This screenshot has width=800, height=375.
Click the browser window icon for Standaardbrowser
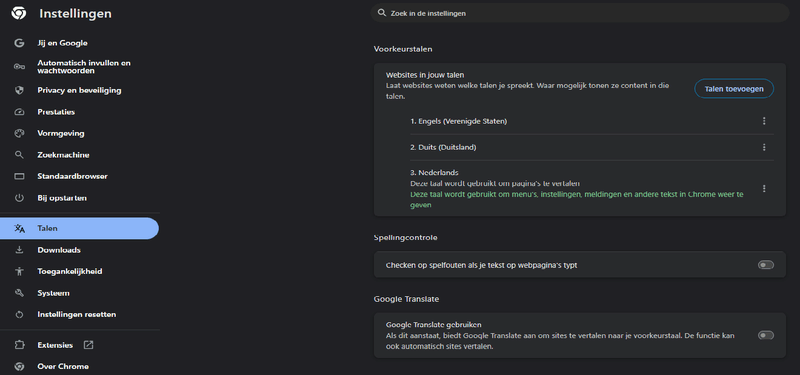[x=19, y=176]
